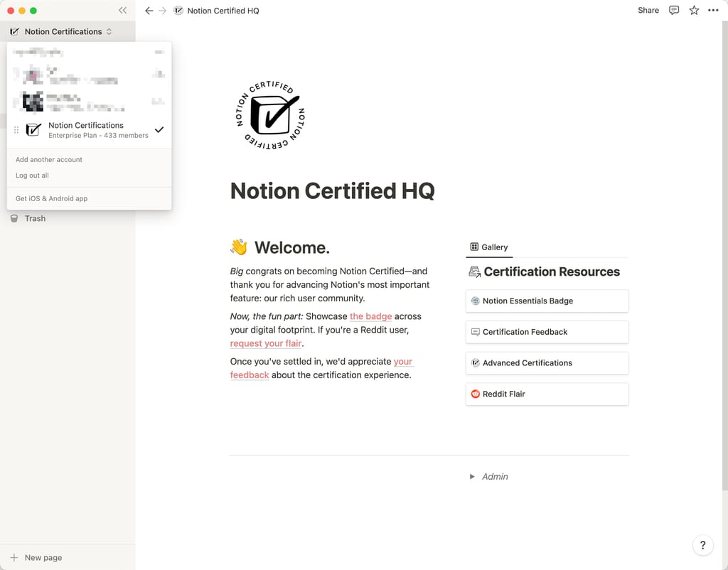Open the Advanced Certifications card
Screen dimensions: 728x570
(547, 363)
